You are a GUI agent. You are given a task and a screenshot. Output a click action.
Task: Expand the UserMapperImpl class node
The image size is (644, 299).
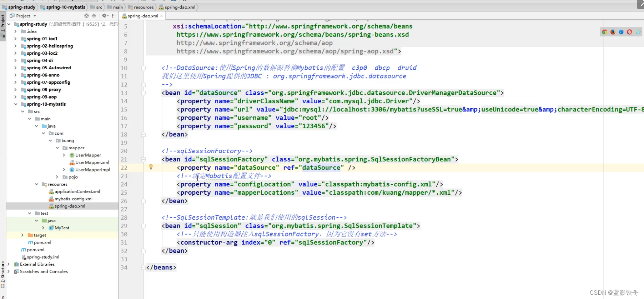64,170
